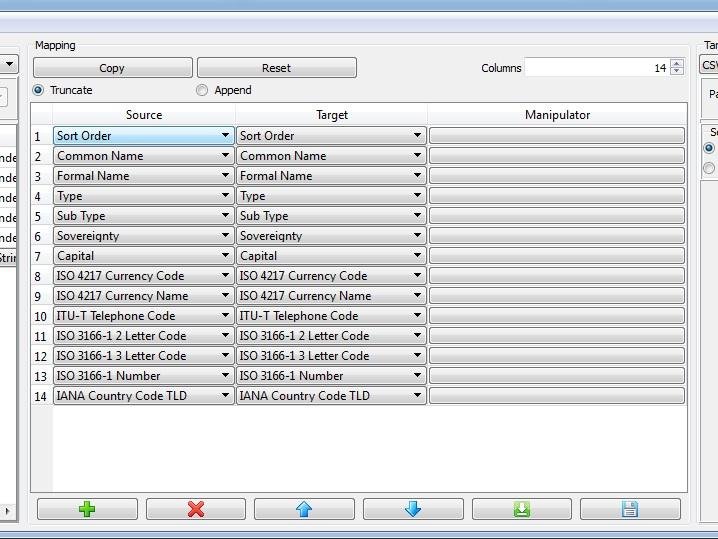Click the red X delete row button
This screenshot has height=539, width=718.
click(196, 509)
